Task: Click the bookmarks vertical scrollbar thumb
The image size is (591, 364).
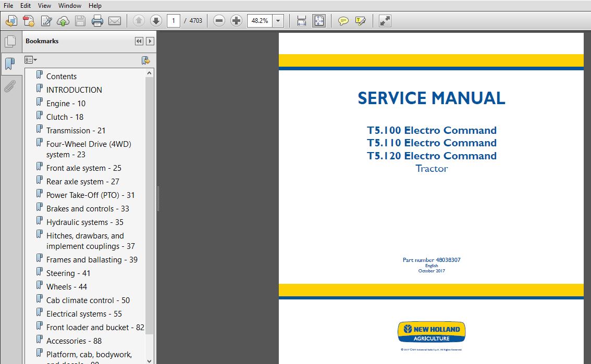Action: coord(149,206)
